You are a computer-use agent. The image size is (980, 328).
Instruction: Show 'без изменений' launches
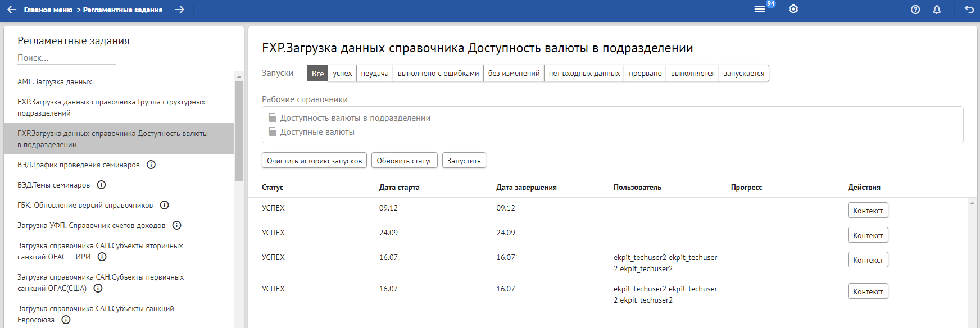[x=514, y=73]
